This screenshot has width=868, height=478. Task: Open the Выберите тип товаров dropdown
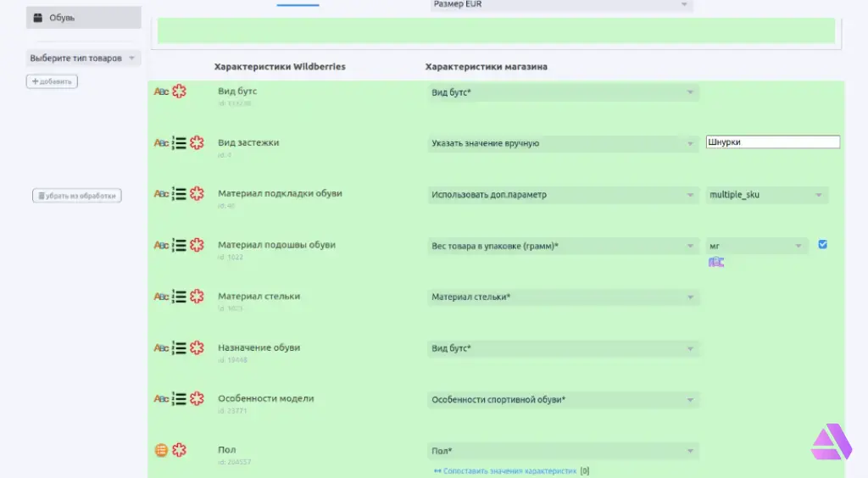point(83,58)
